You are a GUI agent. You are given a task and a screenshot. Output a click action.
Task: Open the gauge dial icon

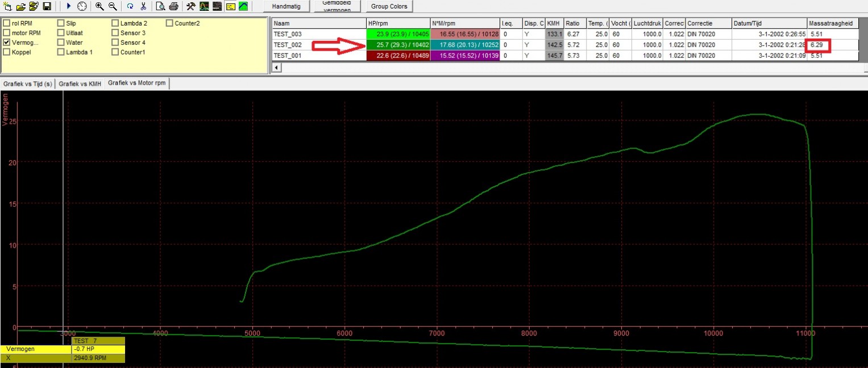tap(82, 6)
